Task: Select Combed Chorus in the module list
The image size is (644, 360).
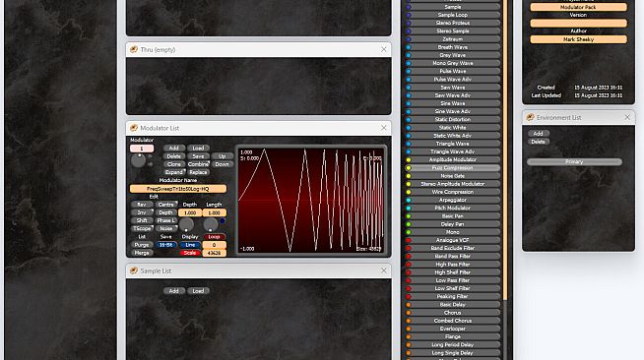Action: click(453, 321)
